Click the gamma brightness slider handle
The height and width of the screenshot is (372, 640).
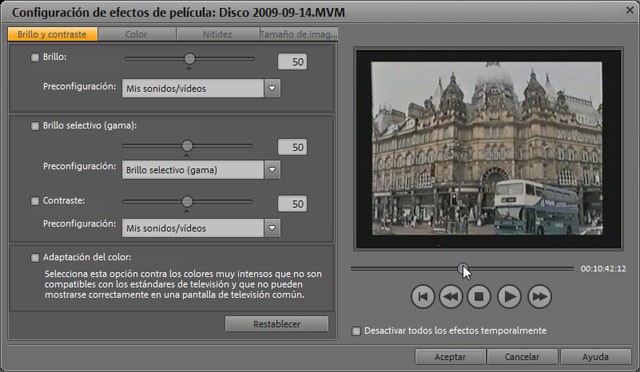click(187, 146)
